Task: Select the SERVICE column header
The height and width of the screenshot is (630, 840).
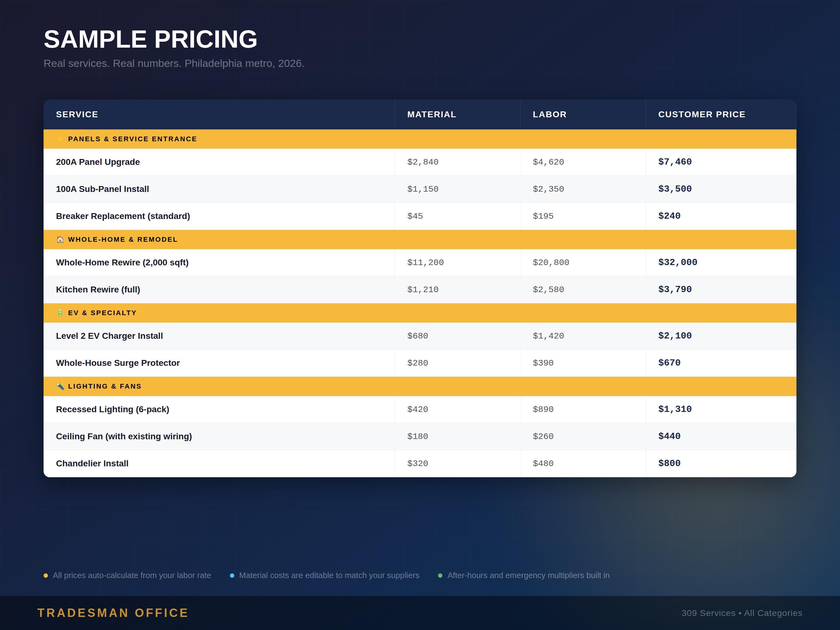Action: 77,114
